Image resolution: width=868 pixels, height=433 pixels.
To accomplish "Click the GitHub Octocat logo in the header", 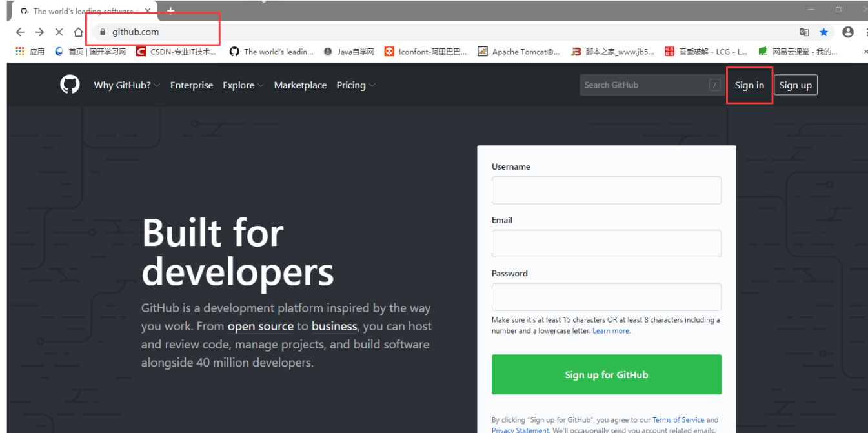I will pyautogui.click(x=70, y=85).
